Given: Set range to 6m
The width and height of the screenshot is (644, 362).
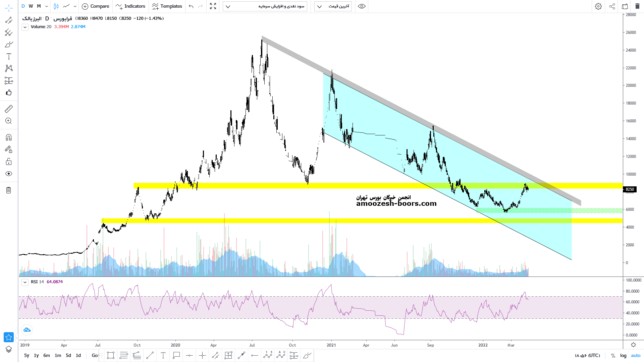Looking at the screenshot, I should tap(47, 355).
